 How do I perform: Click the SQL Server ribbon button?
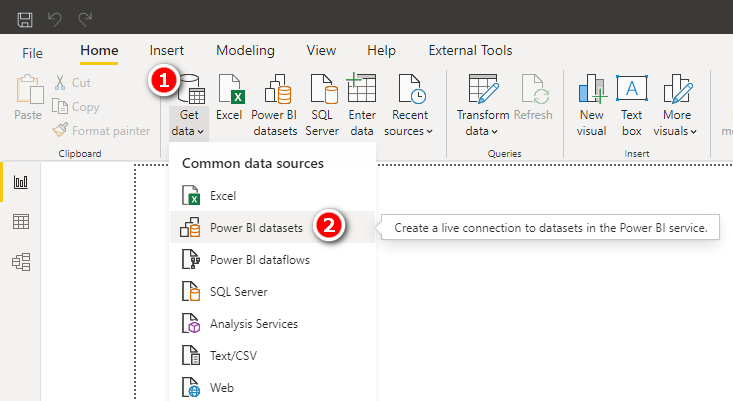tap(322, 106)
